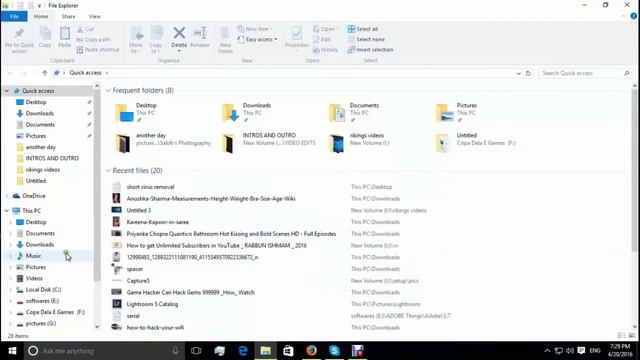This screenshot has height=360, width=640.
Task: Click the Paste icon in ribbon
Action: click(x=64, y=38)
